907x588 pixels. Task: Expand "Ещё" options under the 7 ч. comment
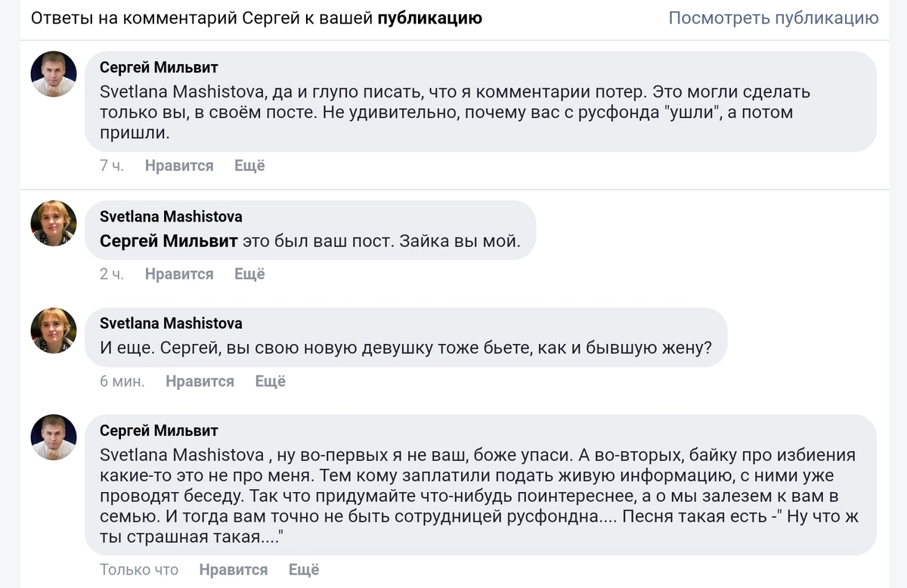tap(249, 166)
